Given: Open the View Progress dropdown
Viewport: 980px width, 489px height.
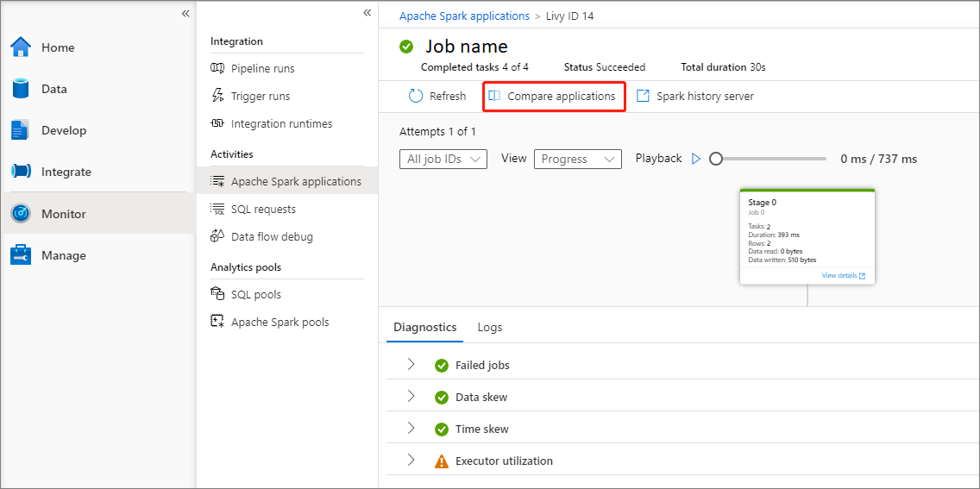Looking at the screenshot, I should click(x=577, y=159).
